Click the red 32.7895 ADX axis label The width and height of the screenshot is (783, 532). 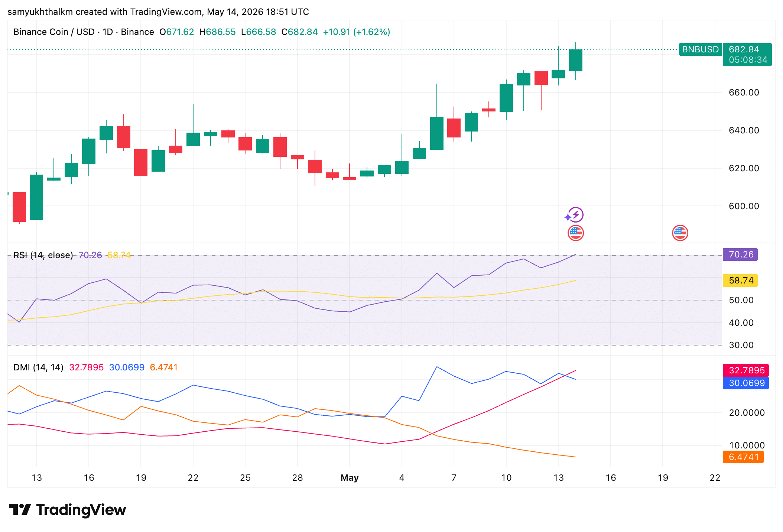click(745, 370)
